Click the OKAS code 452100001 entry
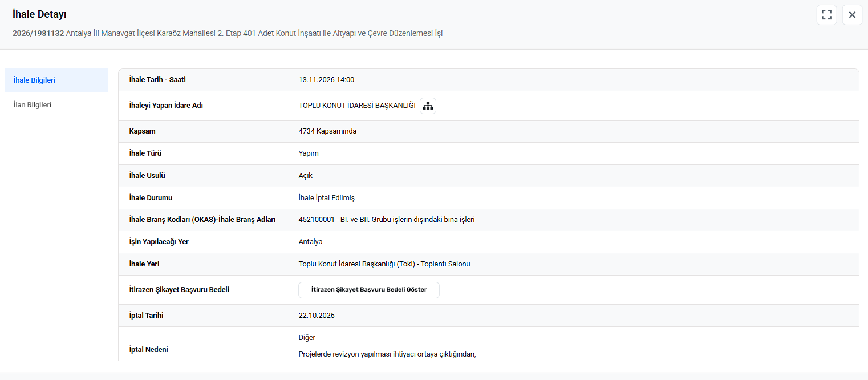This screenshot has width=868, height=380. [x=387, y=220]
